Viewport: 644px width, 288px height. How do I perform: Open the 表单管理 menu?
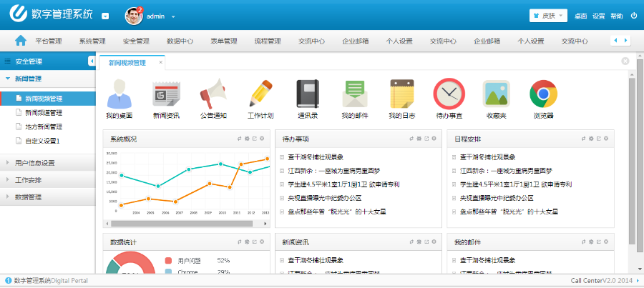[224, 41]
